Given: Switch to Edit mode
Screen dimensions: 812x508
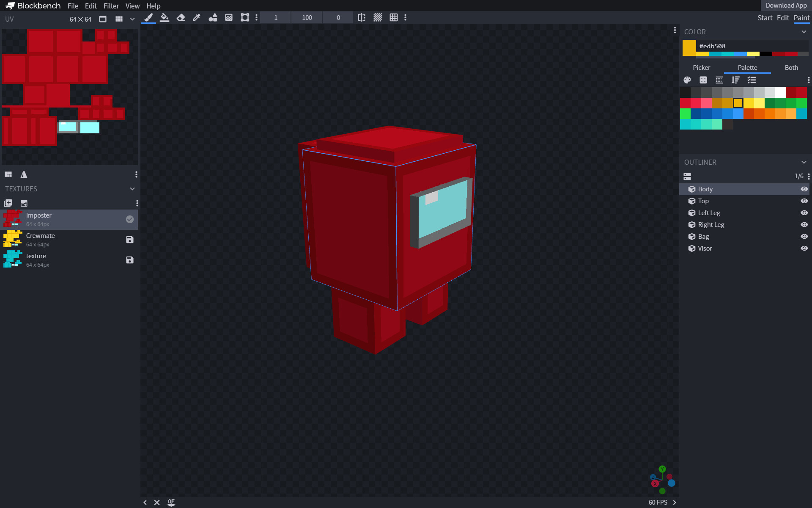Looking at the screenshot, I should 783,18.
